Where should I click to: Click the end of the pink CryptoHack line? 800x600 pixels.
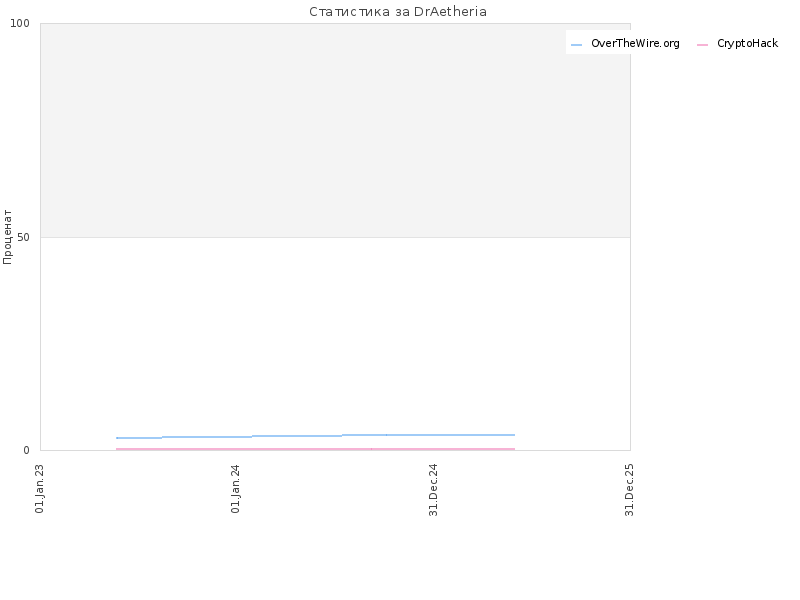[x=514, y=449]
